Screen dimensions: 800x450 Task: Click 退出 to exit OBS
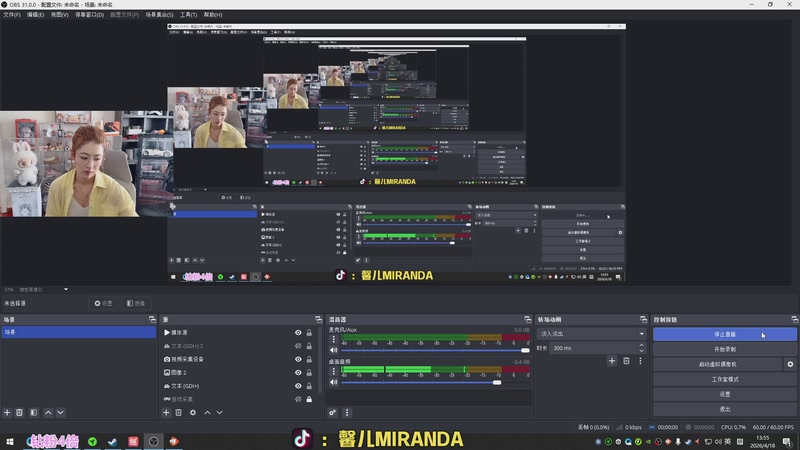[x=724, y=409]
